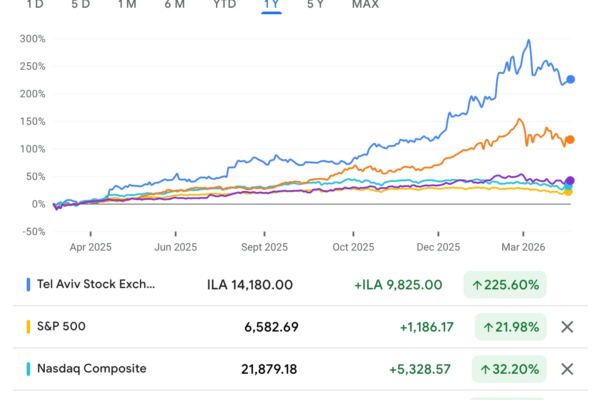Open the Nasdaq Composite index link
Viewport: 600px width, 400px height.
(x=92, y=369)
